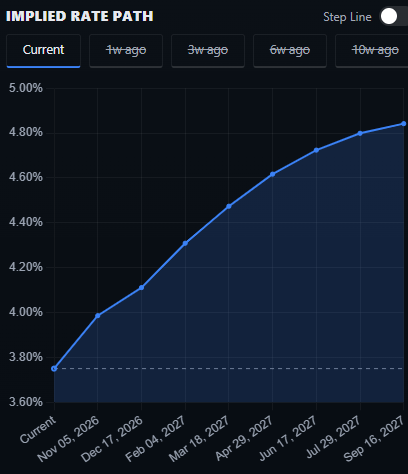Click the 4.40% axis label

[26, 222]
